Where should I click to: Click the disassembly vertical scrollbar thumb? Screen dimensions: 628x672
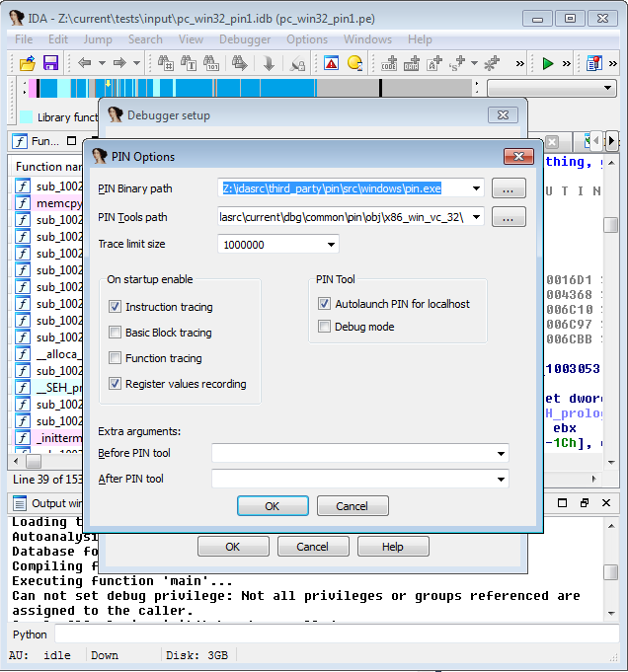click(611, 225)
